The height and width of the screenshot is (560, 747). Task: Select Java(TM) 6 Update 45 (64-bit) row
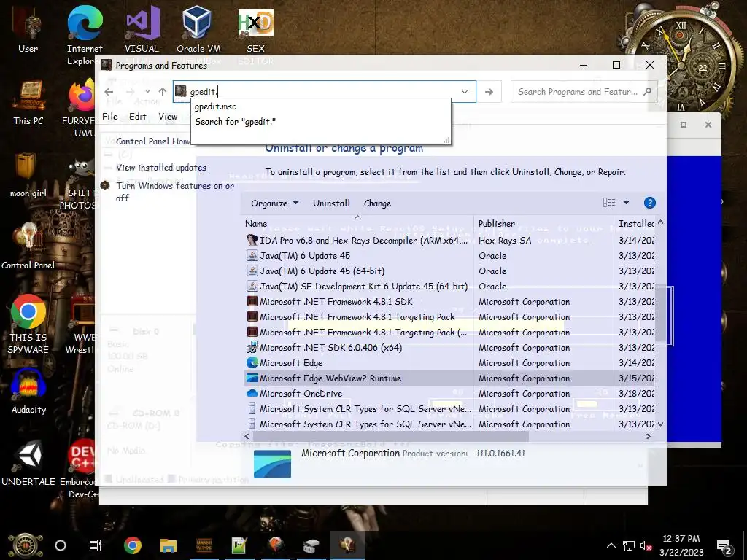(449, 271)
